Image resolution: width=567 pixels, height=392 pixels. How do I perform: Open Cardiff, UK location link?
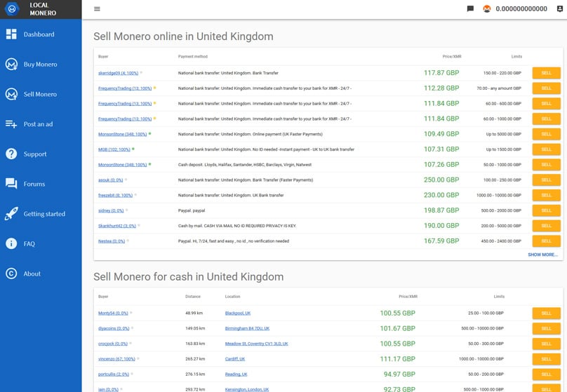tap(234, 359)
